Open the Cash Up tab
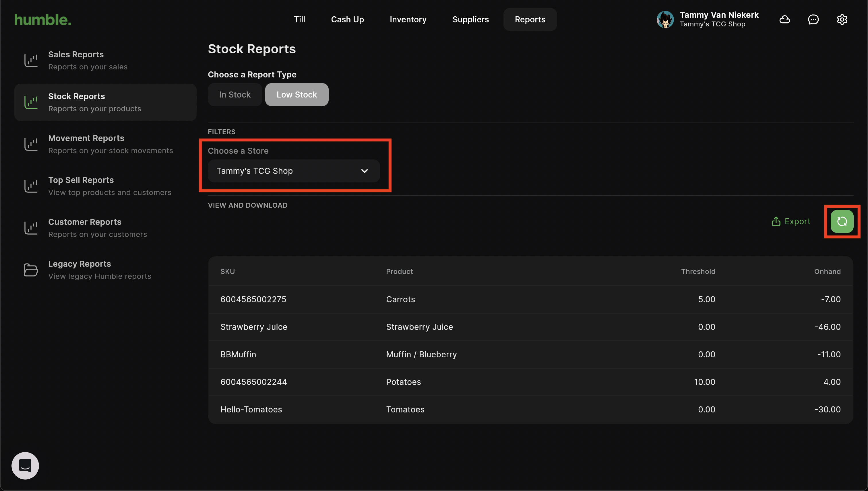 tap(347, 20)
